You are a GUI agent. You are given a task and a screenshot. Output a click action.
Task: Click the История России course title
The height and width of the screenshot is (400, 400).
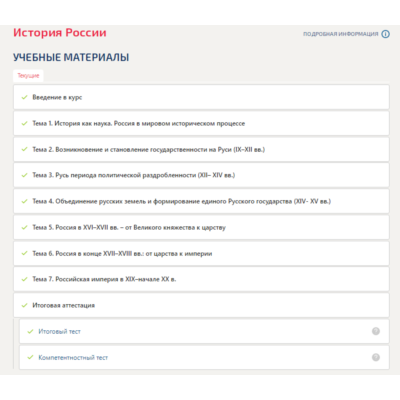click(60, 33)
